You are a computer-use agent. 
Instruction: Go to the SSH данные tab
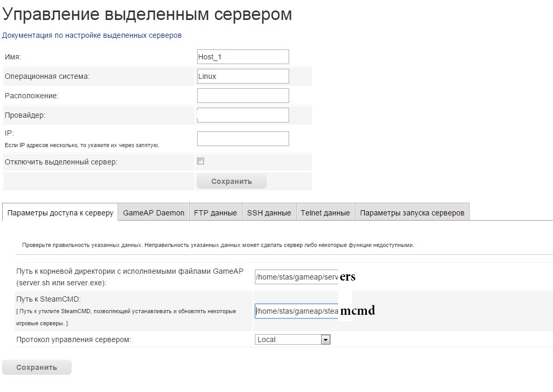click(269, 213)
